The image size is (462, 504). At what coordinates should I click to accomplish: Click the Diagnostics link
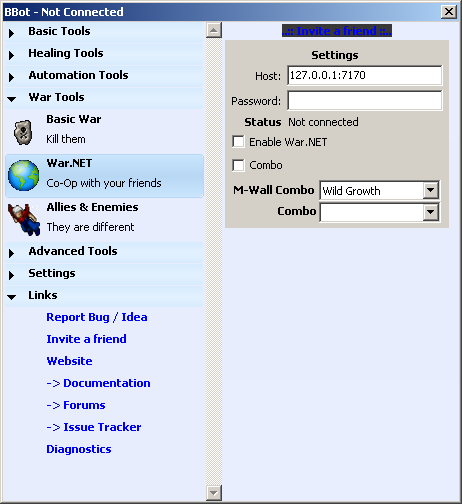tap(79, 449)
